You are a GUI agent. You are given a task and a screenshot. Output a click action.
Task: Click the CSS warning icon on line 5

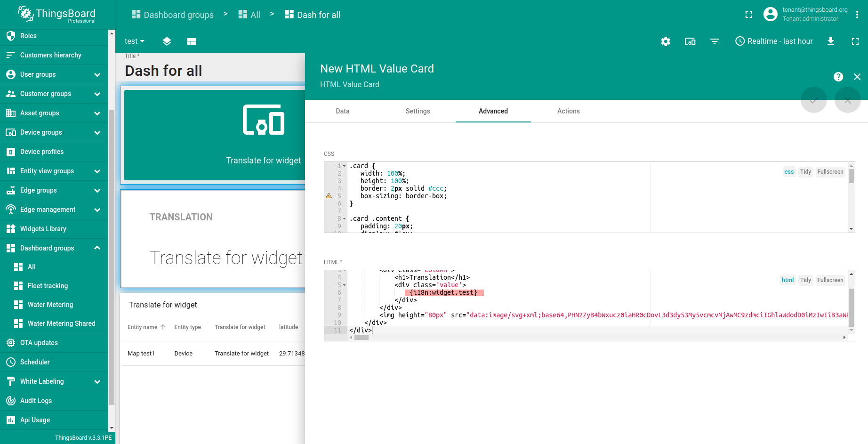click(329, 196)
